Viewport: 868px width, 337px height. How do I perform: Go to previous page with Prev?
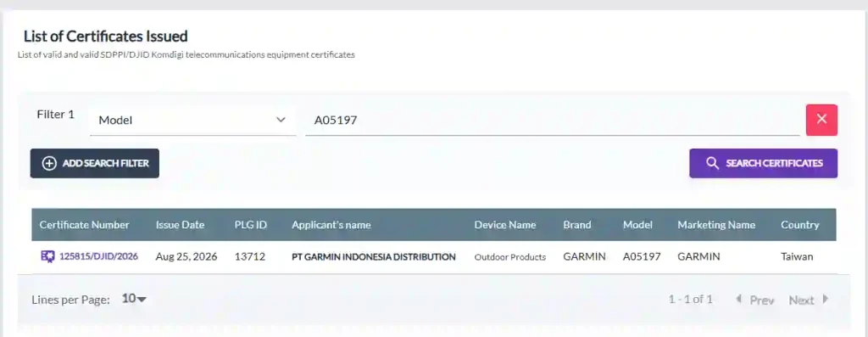(754, 300)
